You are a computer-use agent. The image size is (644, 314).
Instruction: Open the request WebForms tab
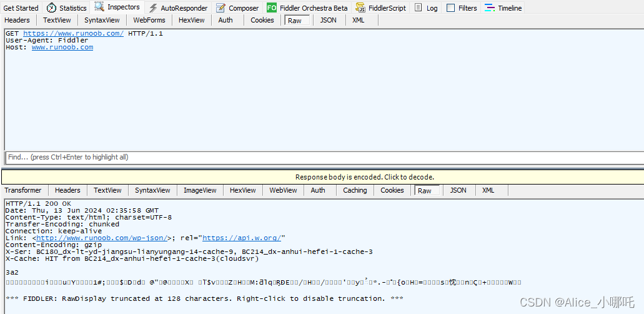[x=149, y=20]
